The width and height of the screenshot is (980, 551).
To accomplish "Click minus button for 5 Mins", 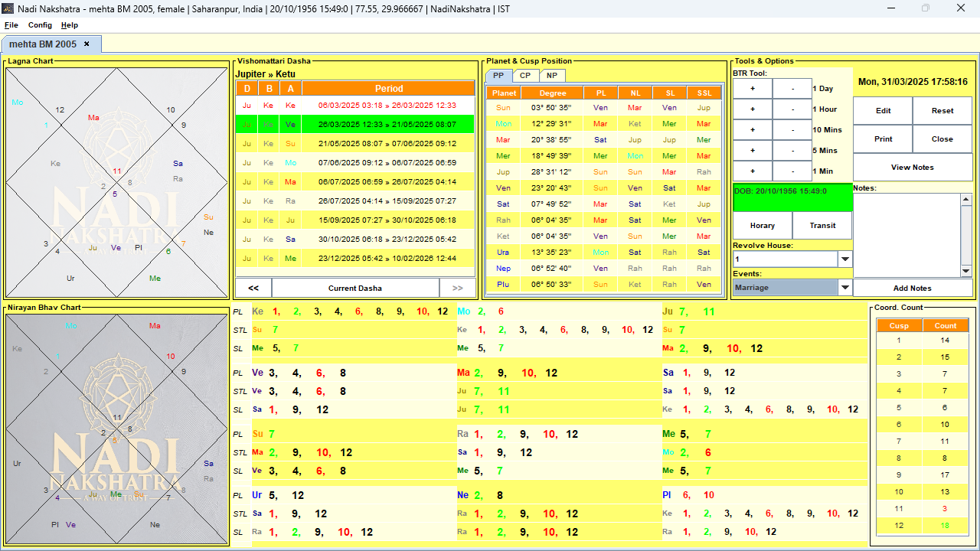I will (x=792, y=151).
